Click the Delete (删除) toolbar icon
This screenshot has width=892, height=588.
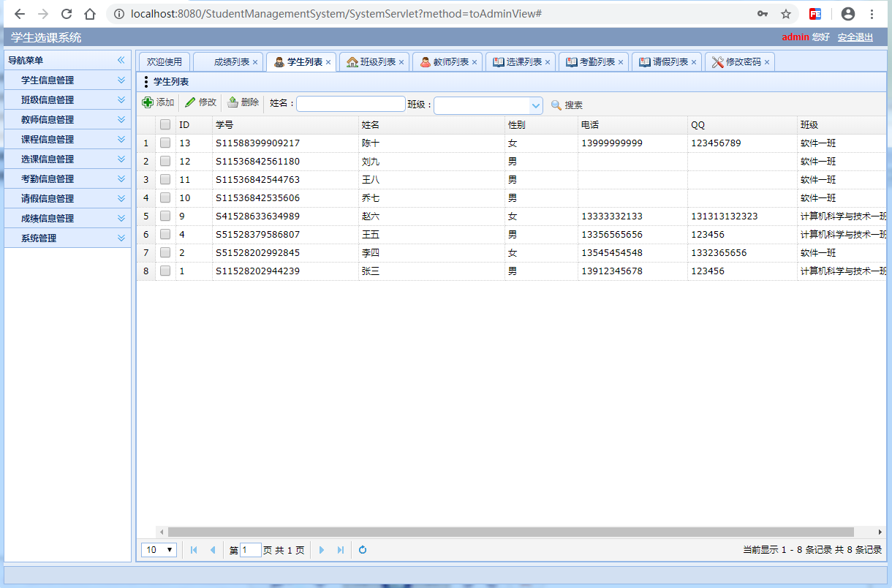233,103
